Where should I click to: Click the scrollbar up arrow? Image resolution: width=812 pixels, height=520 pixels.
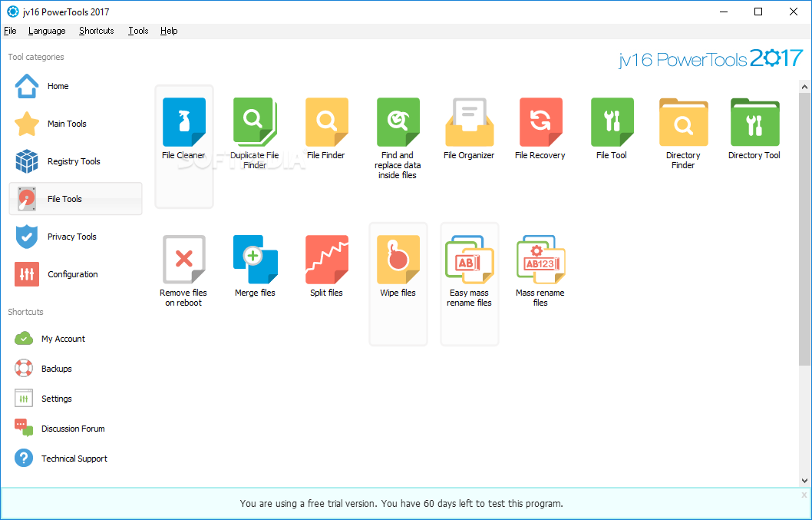tap(805, 87)
